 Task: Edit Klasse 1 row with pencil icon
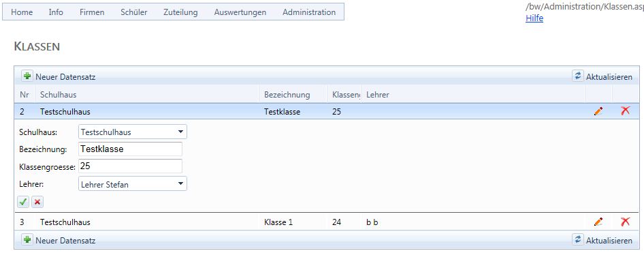point(598,222)
